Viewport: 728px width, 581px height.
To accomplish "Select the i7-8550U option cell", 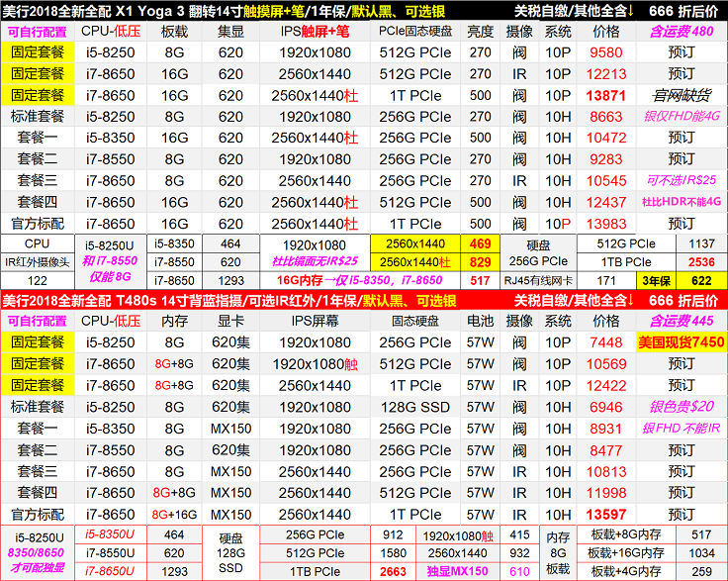I will [x=110, y=553].
